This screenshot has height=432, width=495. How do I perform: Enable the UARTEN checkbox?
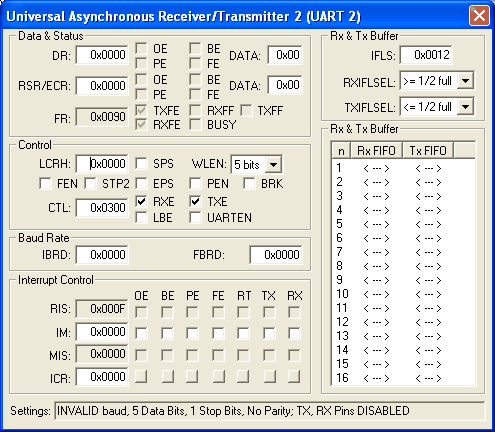coord(195,217)
